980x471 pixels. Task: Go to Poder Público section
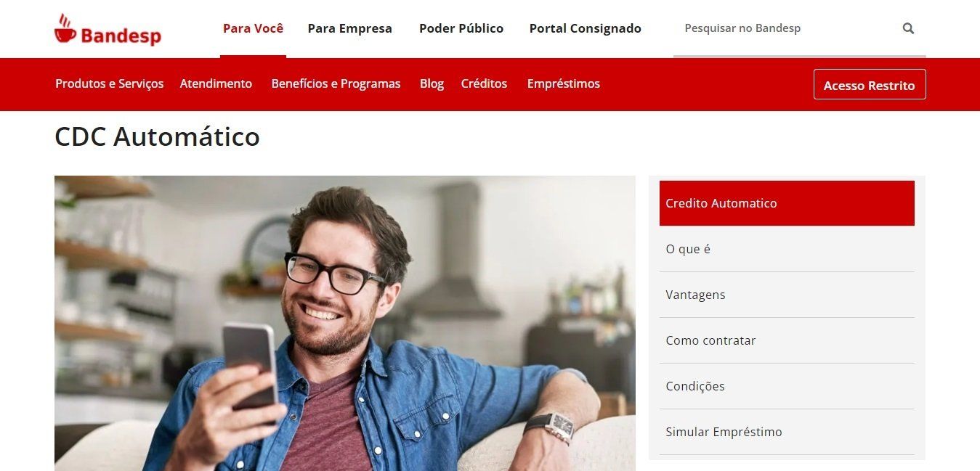click(x=461, y=28)
